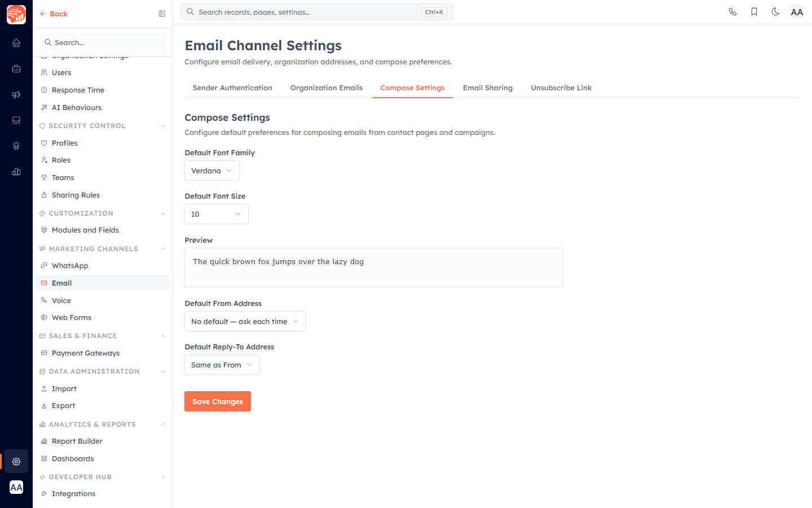Open the Default Font Size dropdown
Screen dimensions: 812x508
217,214
